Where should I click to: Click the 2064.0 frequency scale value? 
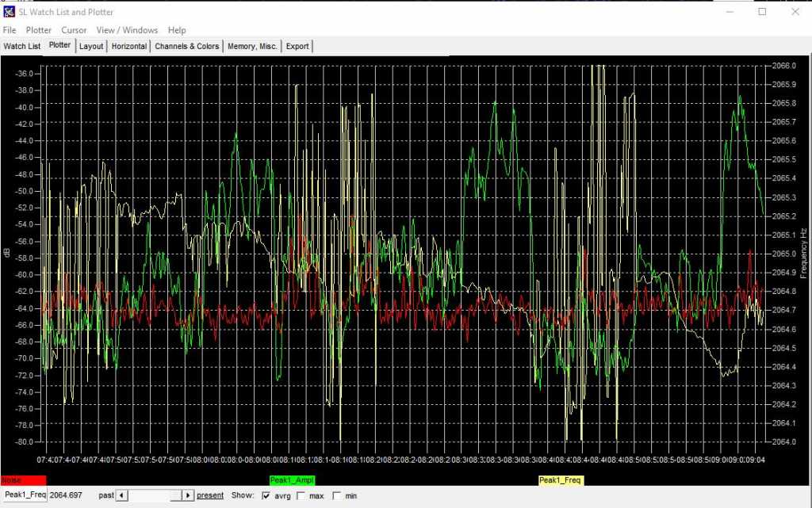[784, 441]
